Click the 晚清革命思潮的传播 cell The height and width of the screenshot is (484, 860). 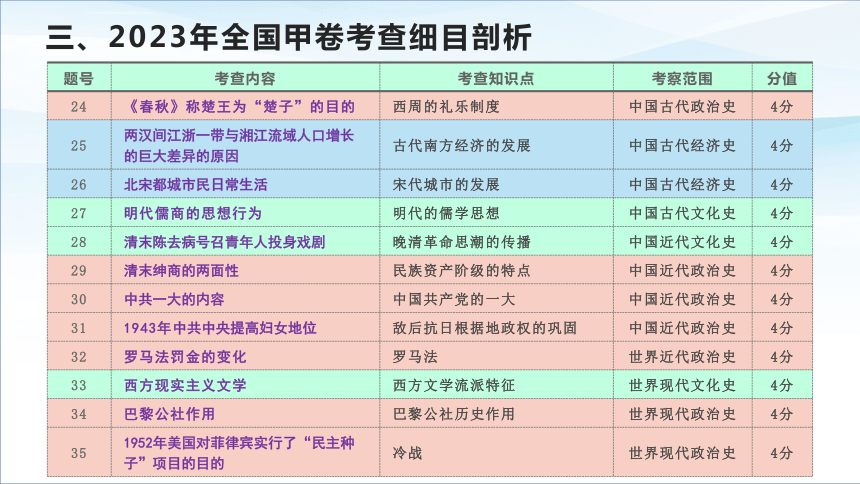496,241
